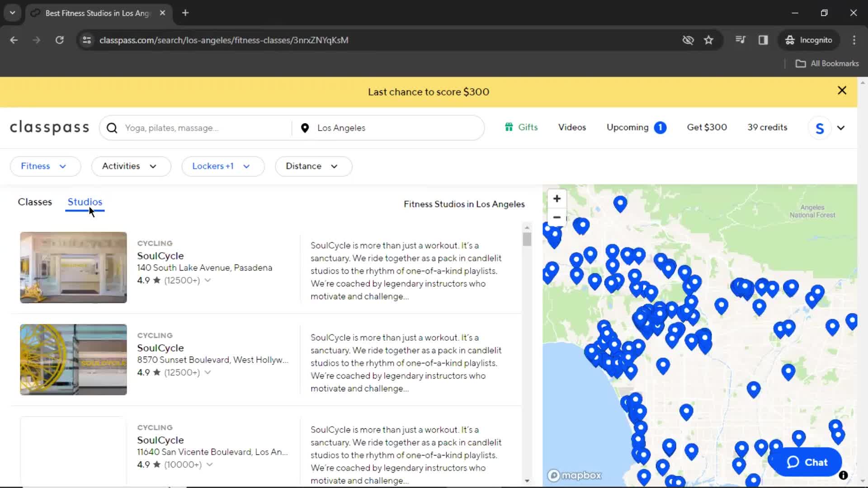
Task: View the 39 credits balance
Action: point(767,127)
